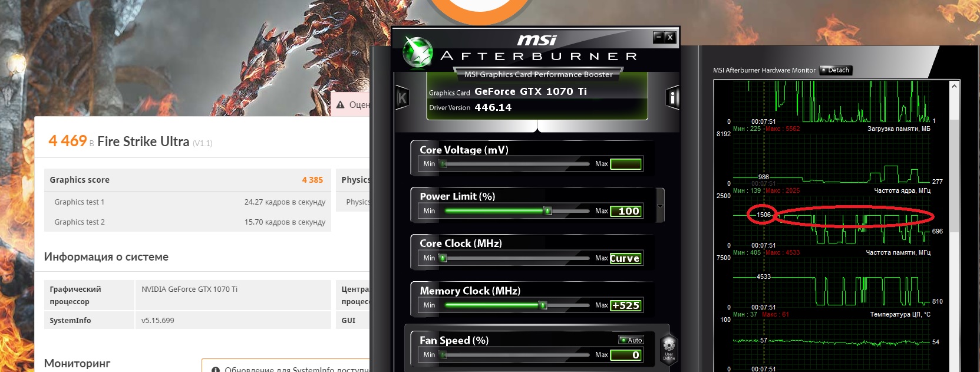This screenshot has width=980, height=372.
Task: Click the Graphics score header row
Action: pyautogui.click(x=187, y=180)
